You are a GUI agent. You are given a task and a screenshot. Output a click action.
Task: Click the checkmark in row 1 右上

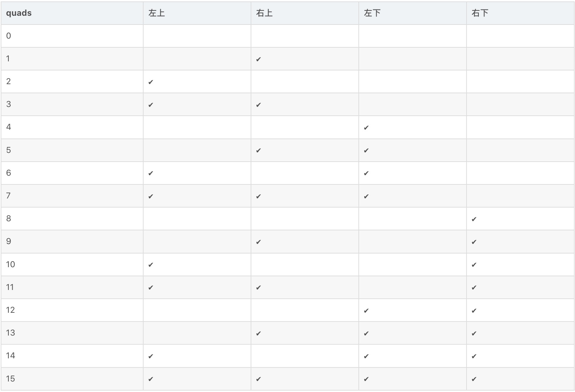259,59
